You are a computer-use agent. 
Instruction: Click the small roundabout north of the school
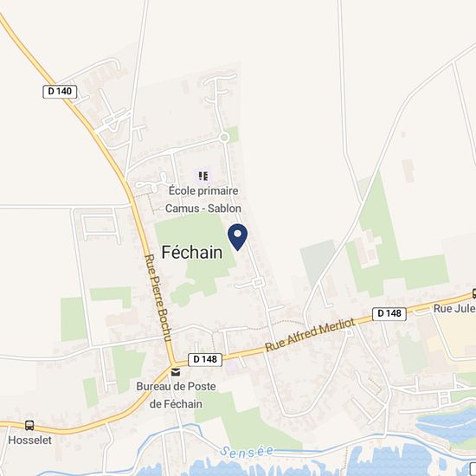224,138
